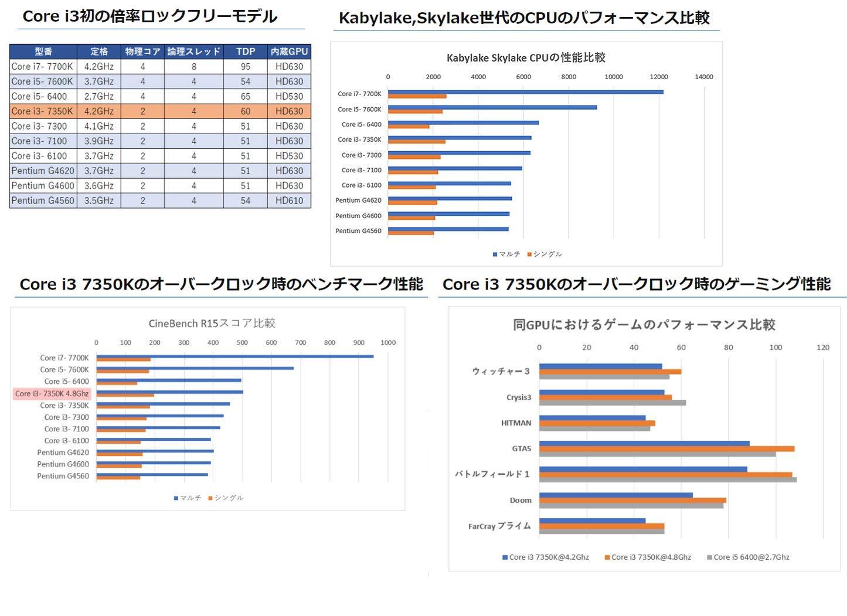Click the heading 'Core i3初の倍率ロックフリーモデル'
Screen dimensions: 847x616
[x=149, y=16]
